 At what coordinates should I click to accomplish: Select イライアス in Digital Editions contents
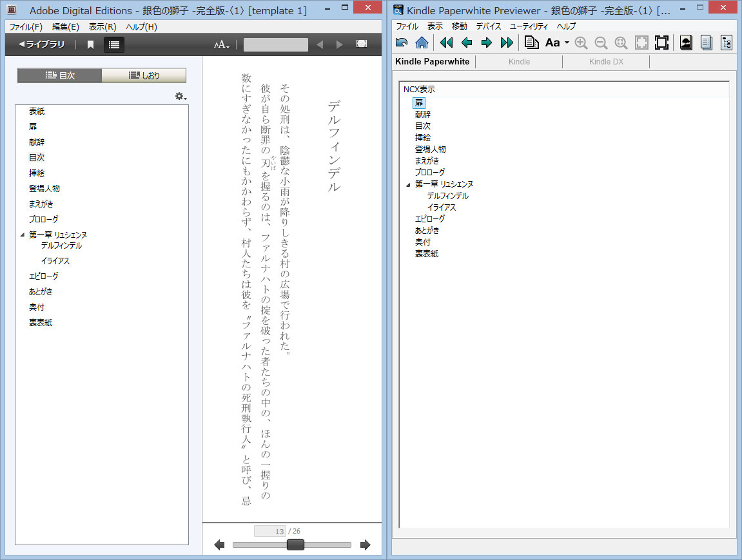coord(55,260)
